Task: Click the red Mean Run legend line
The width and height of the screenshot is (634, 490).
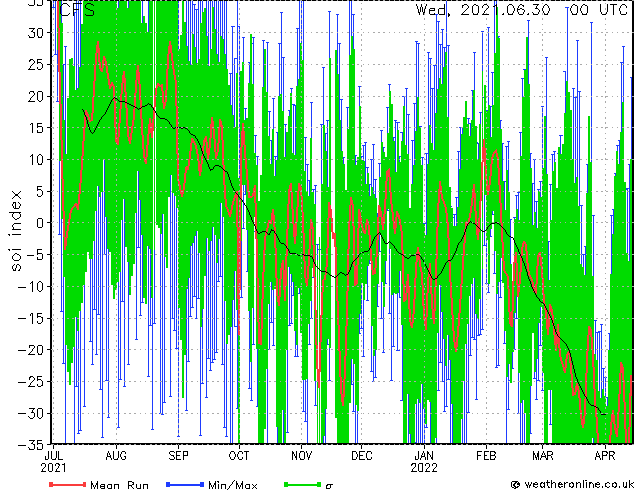Action: click(68, 484)
